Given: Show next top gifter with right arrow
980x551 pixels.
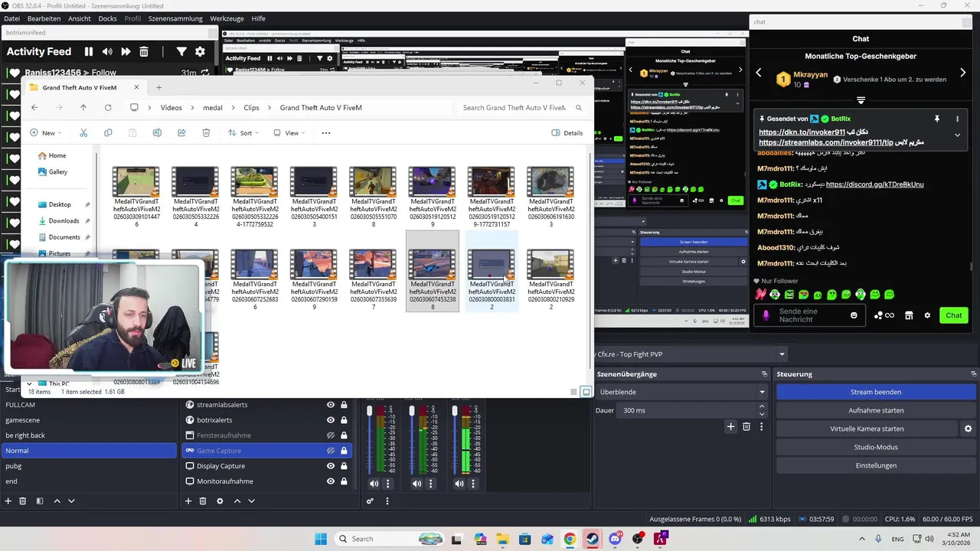Looking at the screenshot, I should coord(963,73).
